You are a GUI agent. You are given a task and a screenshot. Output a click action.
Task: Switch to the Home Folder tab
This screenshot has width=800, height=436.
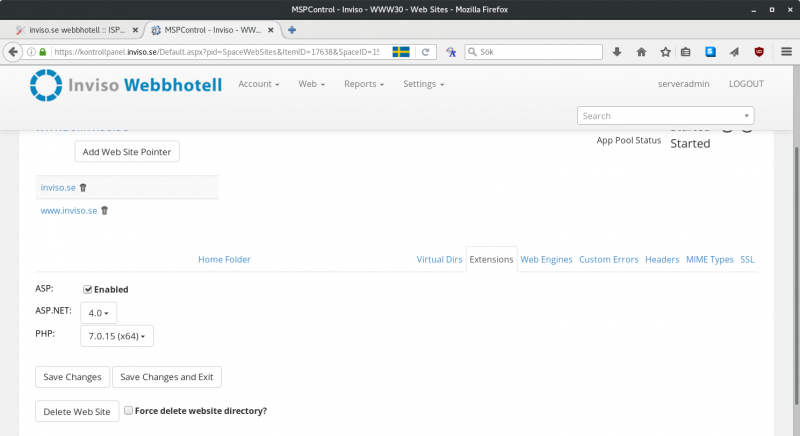(x=224, y=260)
